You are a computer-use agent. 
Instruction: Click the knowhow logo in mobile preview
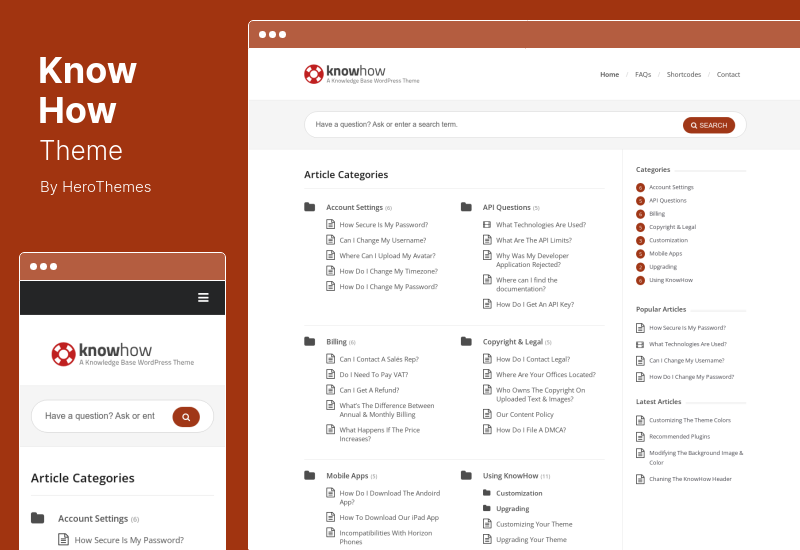pyautogui.click(x=122, y=354)
